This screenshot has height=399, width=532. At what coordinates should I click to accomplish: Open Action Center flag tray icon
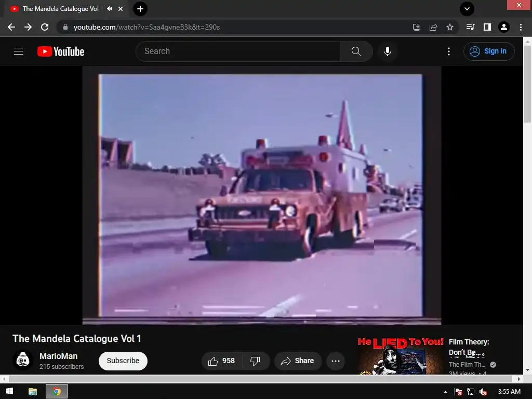pyautogui.click(x=458, y=392)
